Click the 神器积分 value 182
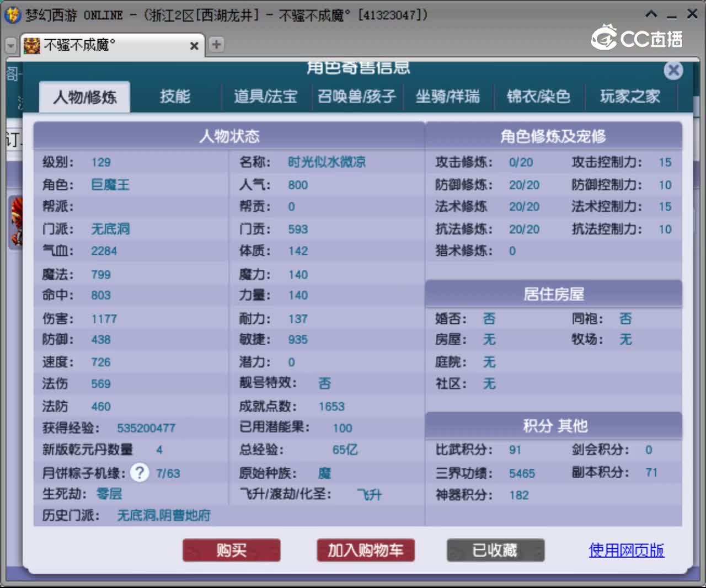Image resolution: width=706 pixels, height=588 pixels. coord(519,495)
